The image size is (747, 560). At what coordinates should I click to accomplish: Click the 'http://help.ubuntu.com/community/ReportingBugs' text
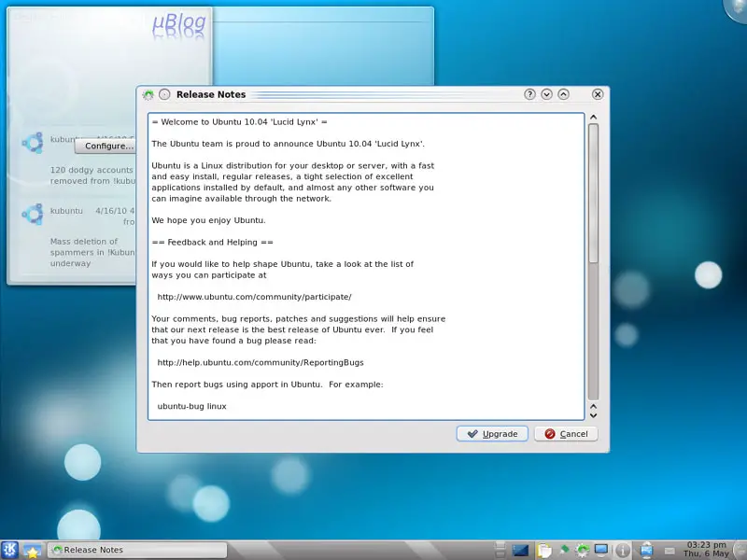tap(261, 362)
